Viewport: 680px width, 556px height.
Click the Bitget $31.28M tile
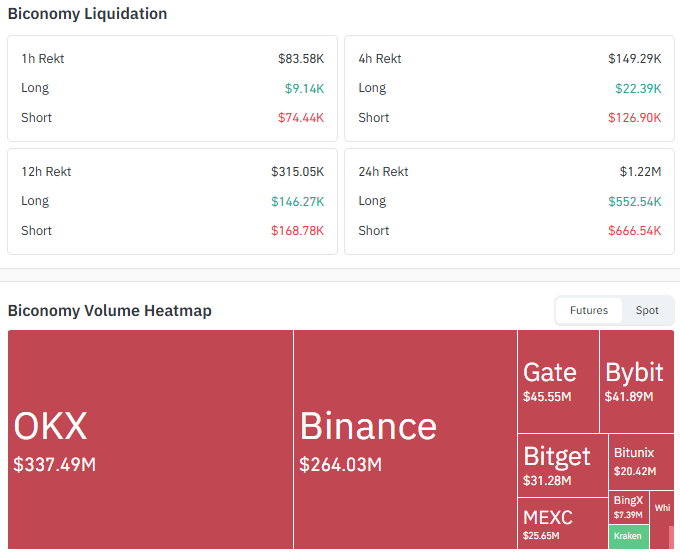tap(563, 465)
